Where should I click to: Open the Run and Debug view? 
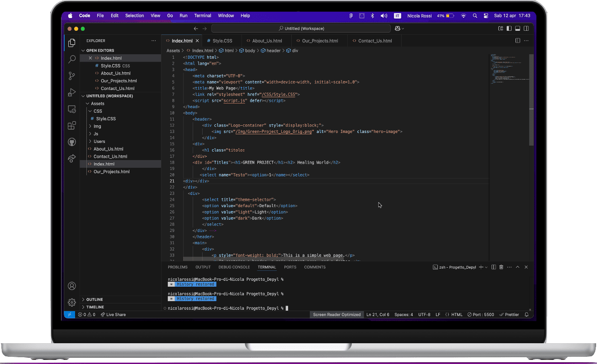pos(71,92)
